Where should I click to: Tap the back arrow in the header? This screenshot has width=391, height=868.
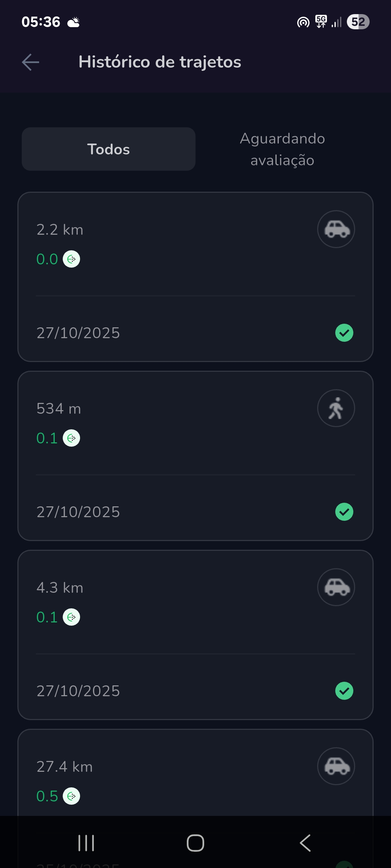[30, 62]
